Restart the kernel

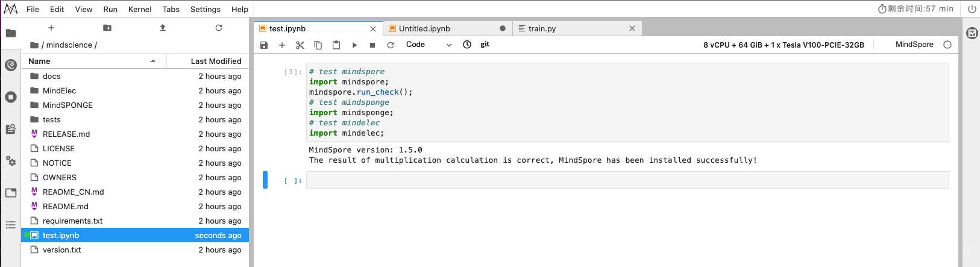coord(391,45)
